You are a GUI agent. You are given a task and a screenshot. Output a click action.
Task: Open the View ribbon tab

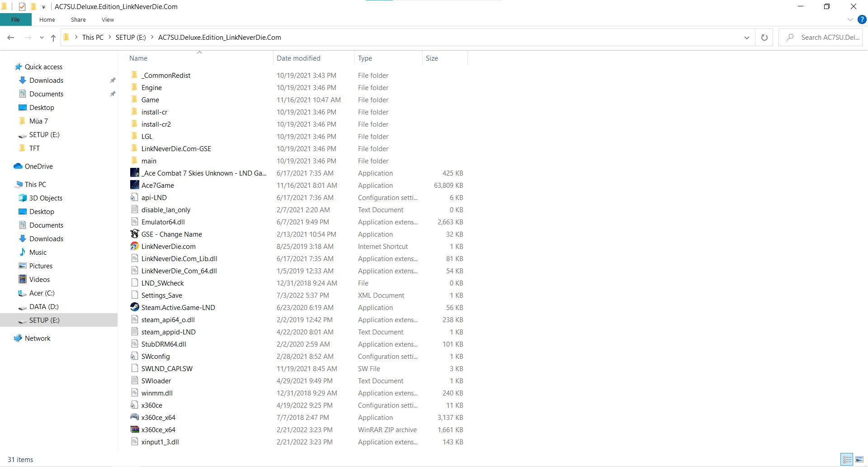(x=108, y=19)
